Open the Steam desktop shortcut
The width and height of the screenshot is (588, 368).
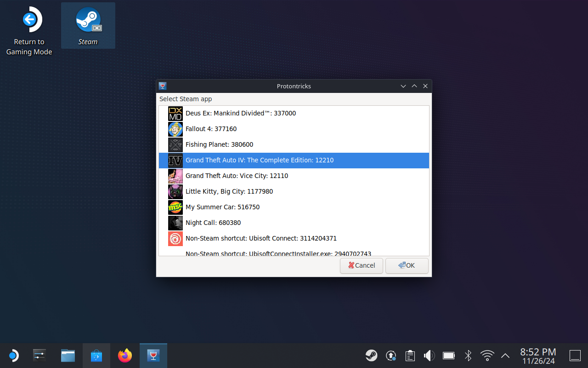pyautogui.click(x=88, y=25)
